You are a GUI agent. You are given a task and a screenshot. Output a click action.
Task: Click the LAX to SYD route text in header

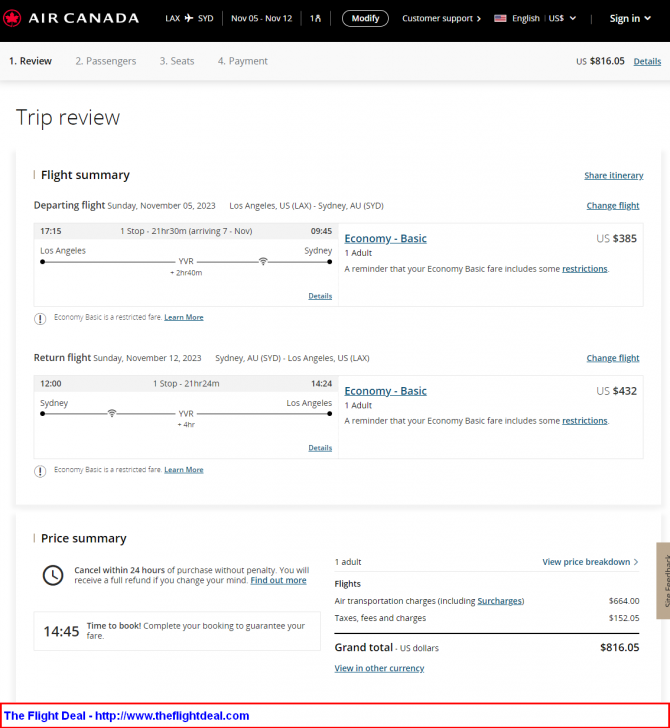point(189,19)
